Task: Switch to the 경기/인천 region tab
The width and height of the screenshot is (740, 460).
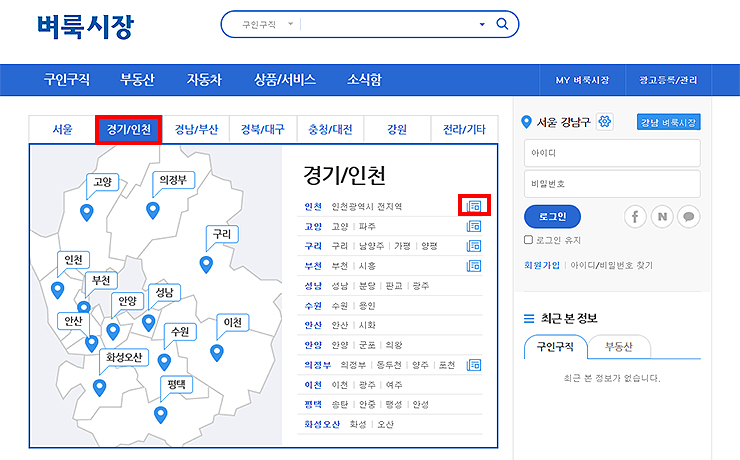Action: tap(128, 129)
